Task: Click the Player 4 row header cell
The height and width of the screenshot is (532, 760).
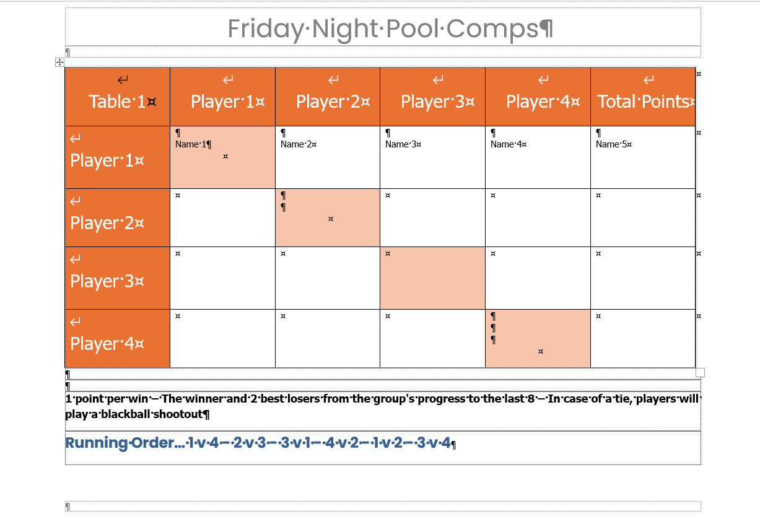Action: coord(117,338)
